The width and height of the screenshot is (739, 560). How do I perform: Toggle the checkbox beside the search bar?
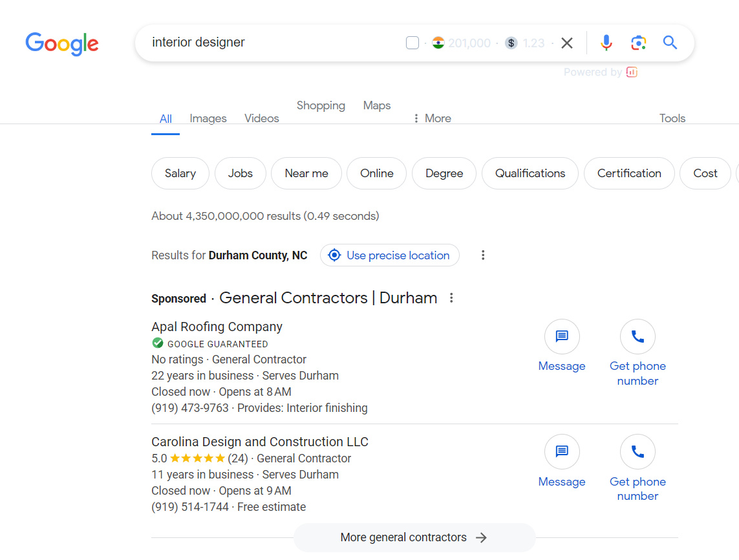click(x=412, y=42)
